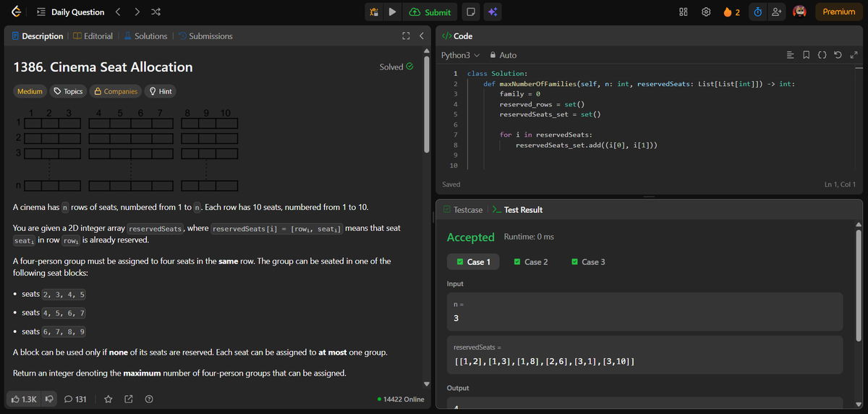This screenshot has width=868, height=414.
Task: Open the AI sparkle assistant icon
Action: (493, 12)
